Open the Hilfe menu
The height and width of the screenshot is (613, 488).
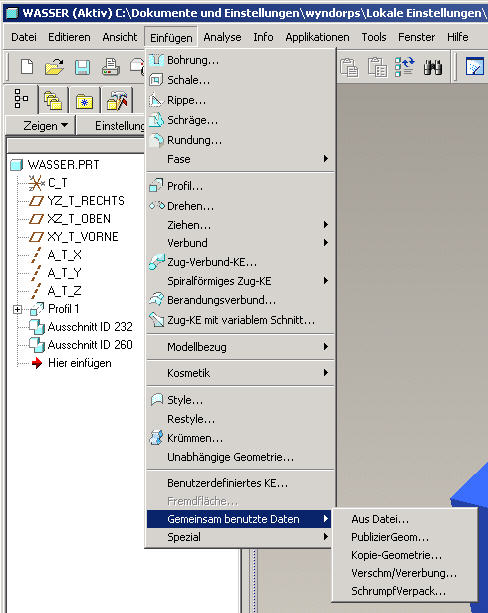coord(458,37)
